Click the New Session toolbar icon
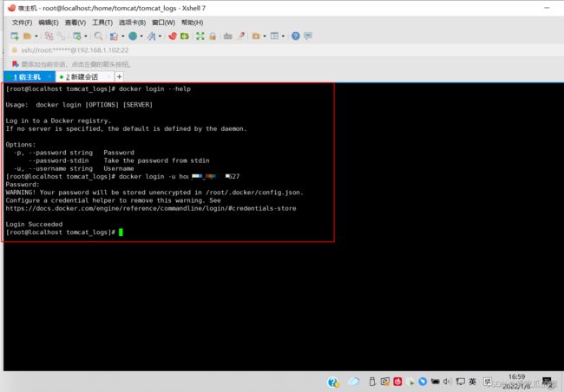This screenshot has height=392, width=564. click(x=15, y=36)
